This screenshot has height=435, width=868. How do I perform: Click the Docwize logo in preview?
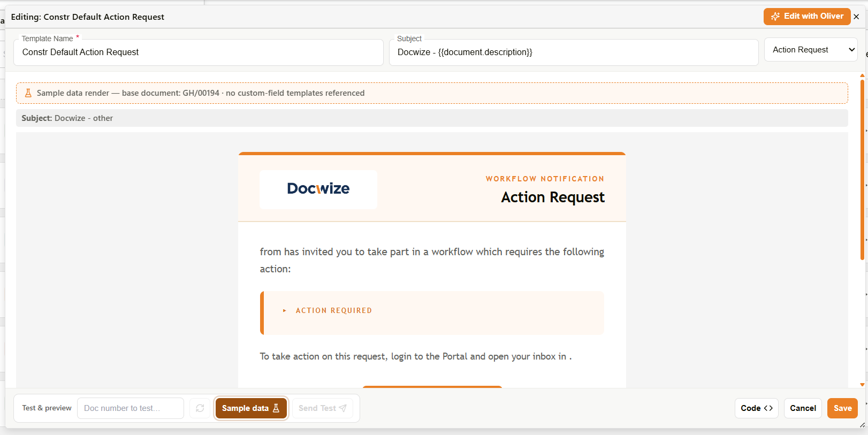[318, 189]
